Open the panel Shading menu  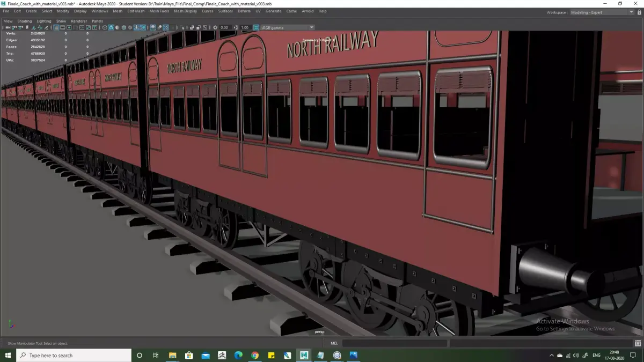[25, 21]
